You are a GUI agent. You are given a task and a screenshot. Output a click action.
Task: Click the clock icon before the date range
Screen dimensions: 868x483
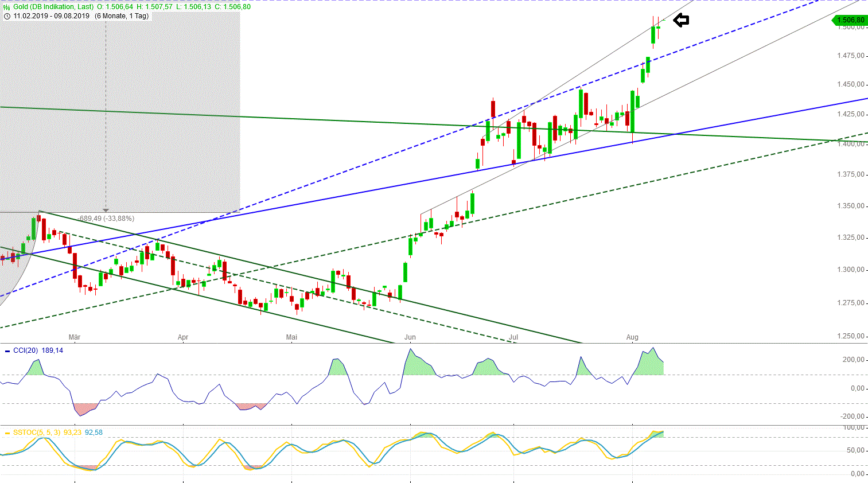pos(7,16)
